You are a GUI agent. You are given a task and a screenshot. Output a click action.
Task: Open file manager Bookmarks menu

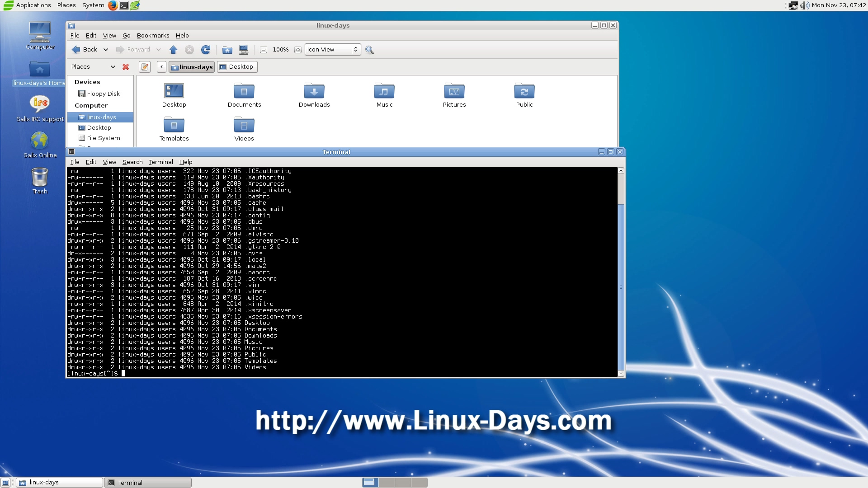(153, 36)
